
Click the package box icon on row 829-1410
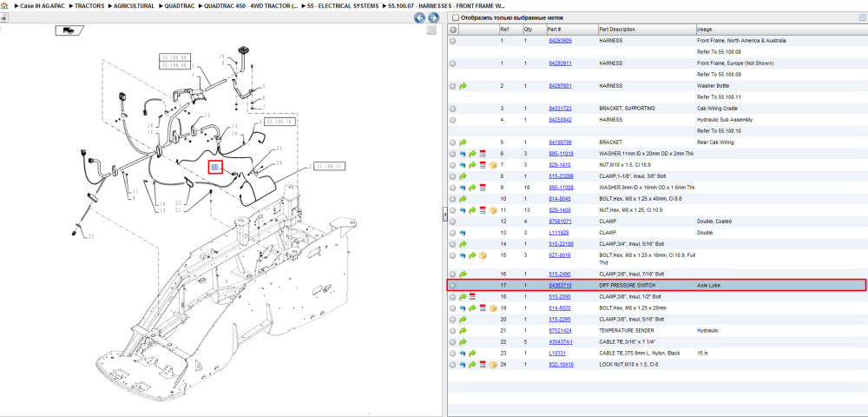click(493, 165)
